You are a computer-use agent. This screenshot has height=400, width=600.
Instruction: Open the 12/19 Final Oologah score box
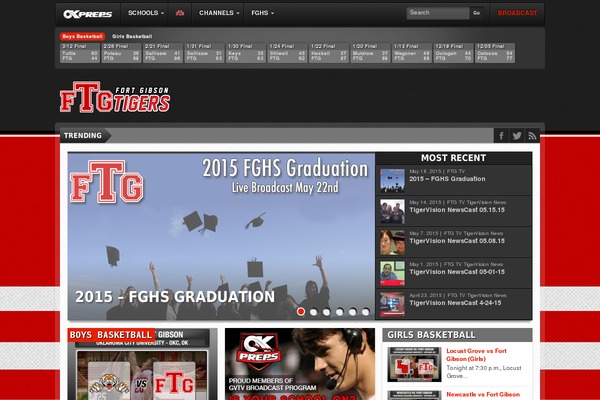point(453,53)
